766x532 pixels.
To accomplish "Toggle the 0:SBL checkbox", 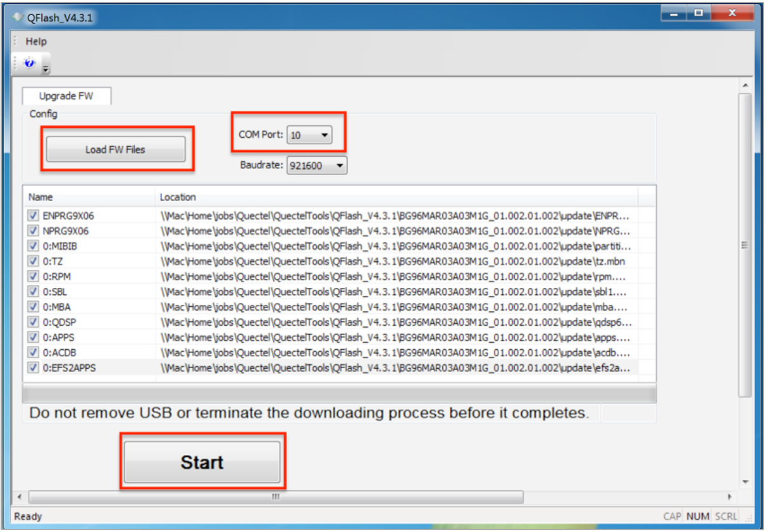I will (33, 292).
